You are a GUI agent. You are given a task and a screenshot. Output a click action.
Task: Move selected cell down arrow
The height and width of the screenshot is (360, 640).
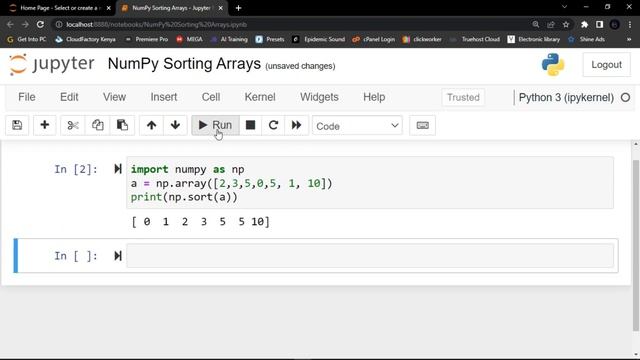click(175, 125)
